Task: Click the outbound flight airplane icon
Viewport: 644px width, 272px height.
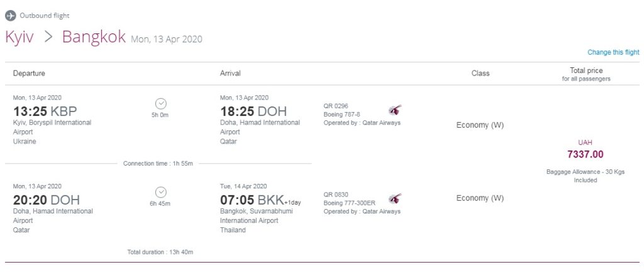Action: point(10,15)
